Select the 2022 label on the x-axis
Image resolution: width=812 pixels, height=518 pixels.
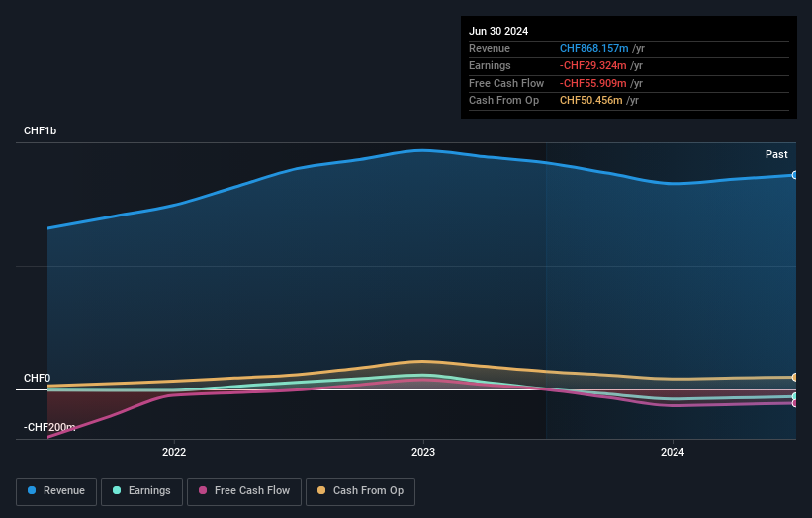click(174, 452)
